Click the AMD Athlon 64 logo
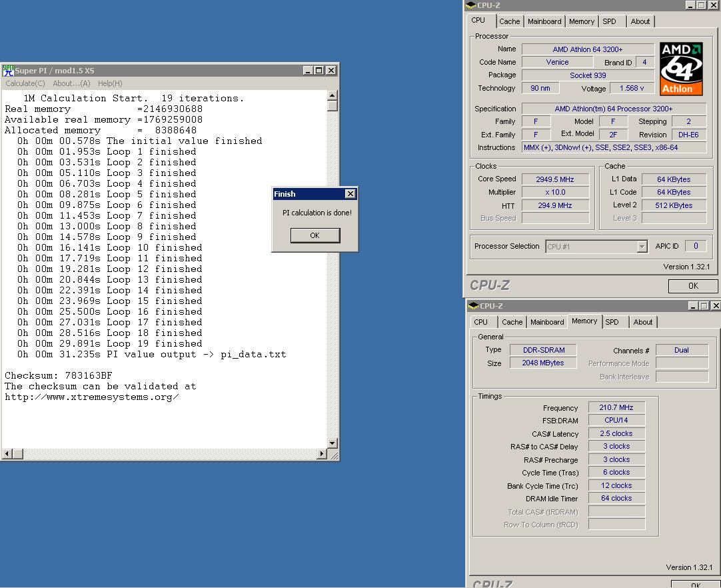This screenshot has height=588, width=721. click(681, 69)
